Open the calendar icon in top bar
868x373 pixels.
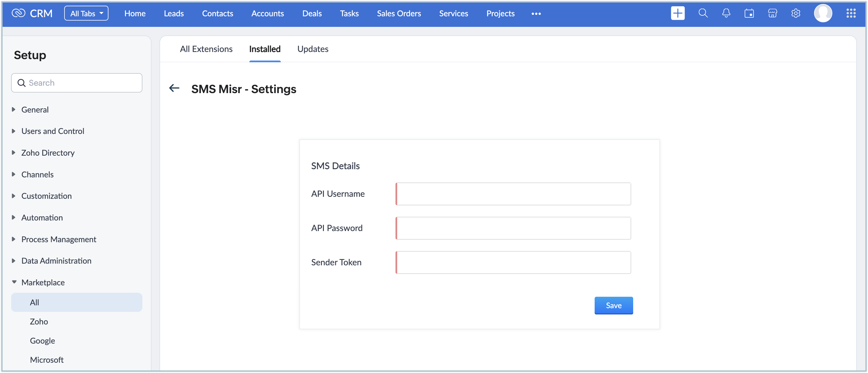[x=749, y=13]
